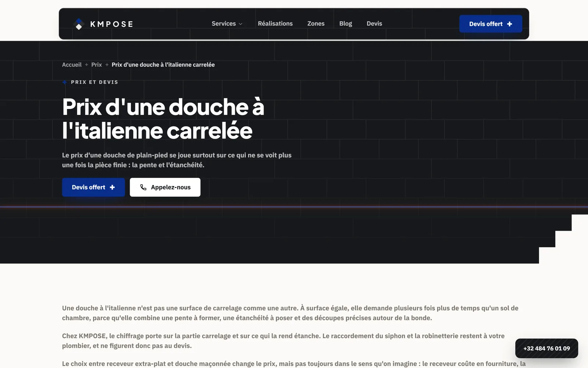
Task: Click the paragraph beginning 'Chez KMPOSE, le chiffrage'
Action: (283, 341)
